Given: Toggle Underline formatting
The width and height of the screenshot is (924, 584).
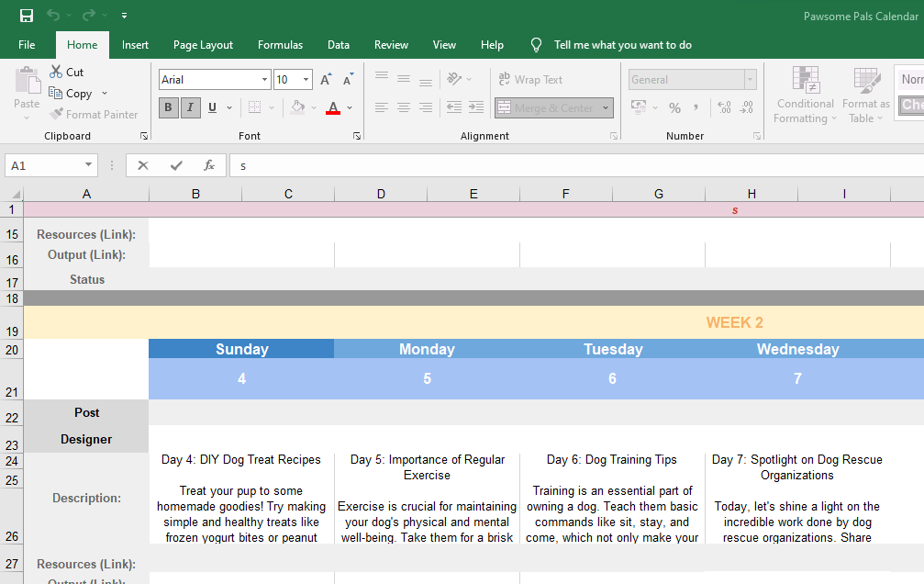Looking at the screenshot, I should tap(212, 107).
